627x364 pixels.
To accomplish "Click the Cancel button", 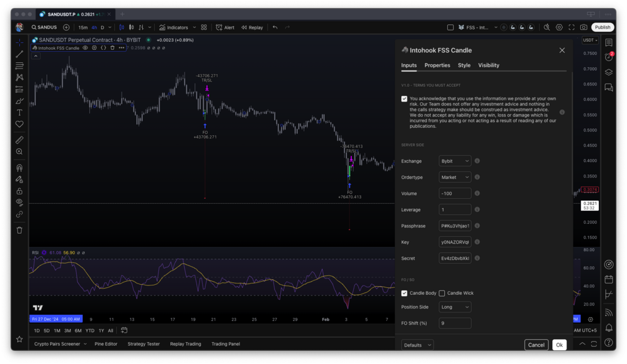I will [x=536, y=345].
